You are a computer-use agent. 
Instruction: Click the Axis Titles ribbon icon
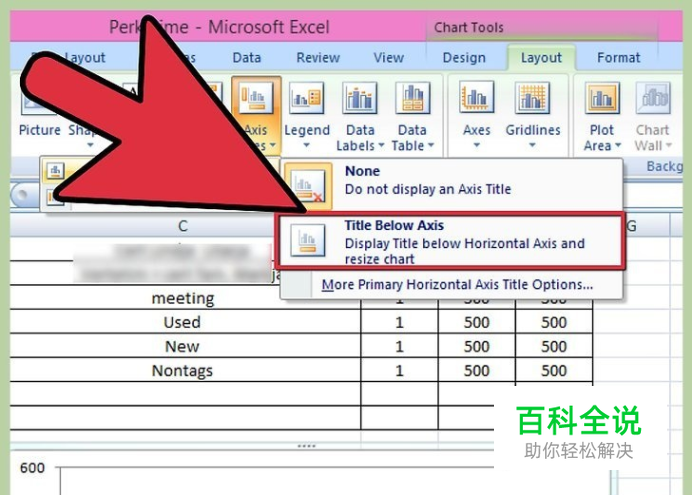pyautogui.click(x=256, y=98)
